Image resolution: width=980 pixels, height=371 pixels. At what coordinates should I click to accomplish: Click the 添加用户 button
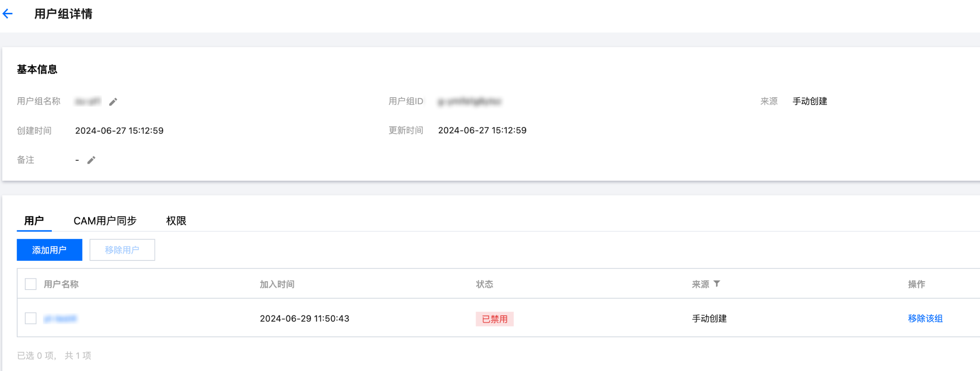pyautogui.click(x=49, y=250)
